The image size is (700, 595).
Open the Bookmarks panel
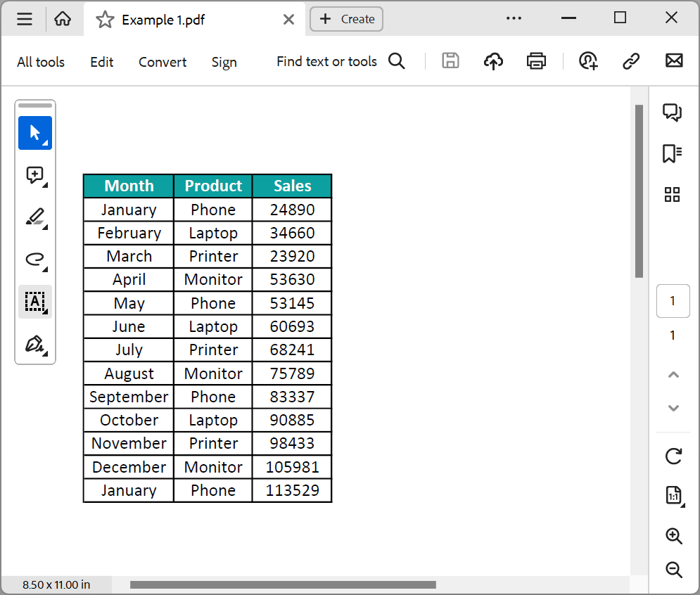click(672, 153)
